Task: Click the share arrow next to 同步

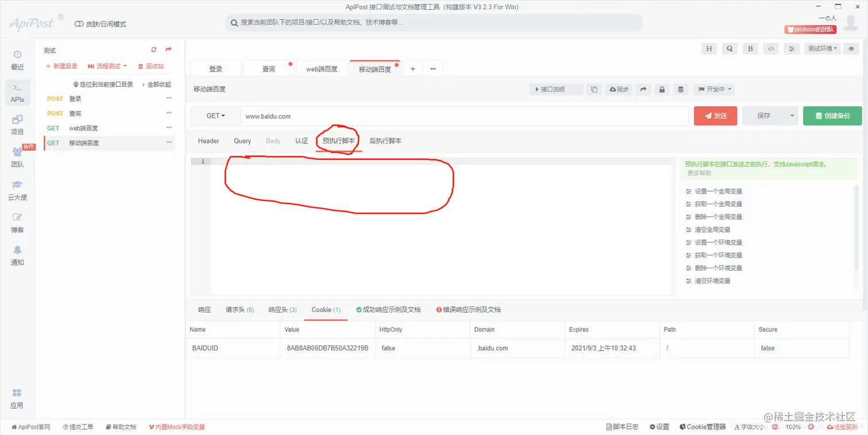Action: (x=644, y=90)
